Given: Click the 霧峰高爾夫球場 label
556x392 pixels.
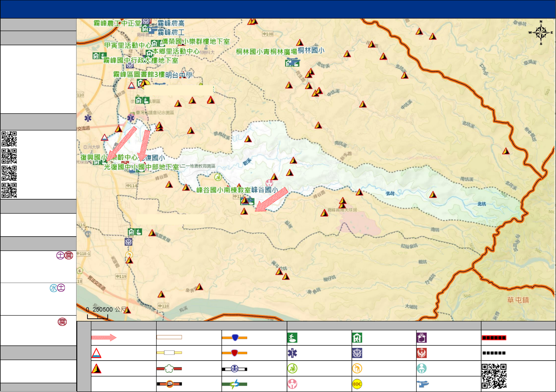Looking at the screenshot, I should pyautogui.click(x=342, y=210).
